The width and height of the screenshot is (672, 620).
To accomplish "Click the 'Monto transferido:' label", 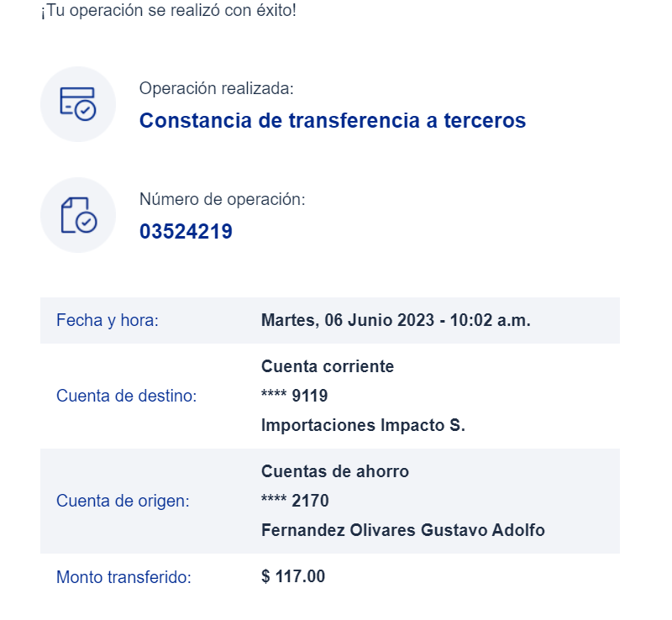I will pyautogui.click(x=123, y=577).
